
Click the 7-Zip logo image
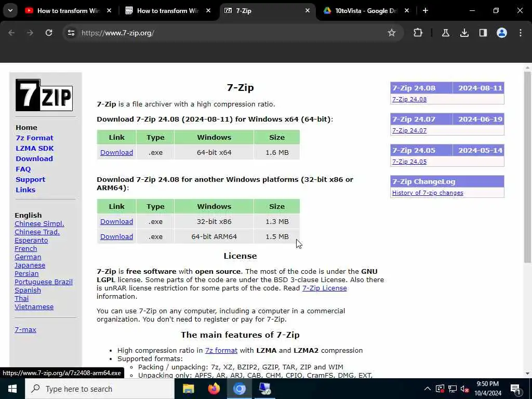[x=44, y=95]
